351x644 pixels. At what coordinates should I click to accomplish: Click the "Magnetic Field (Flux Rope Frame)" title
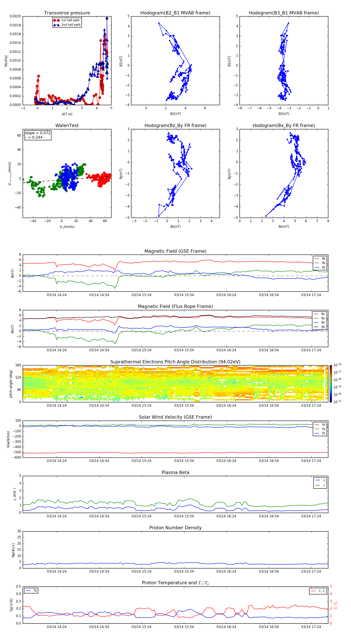click(175, 306)
